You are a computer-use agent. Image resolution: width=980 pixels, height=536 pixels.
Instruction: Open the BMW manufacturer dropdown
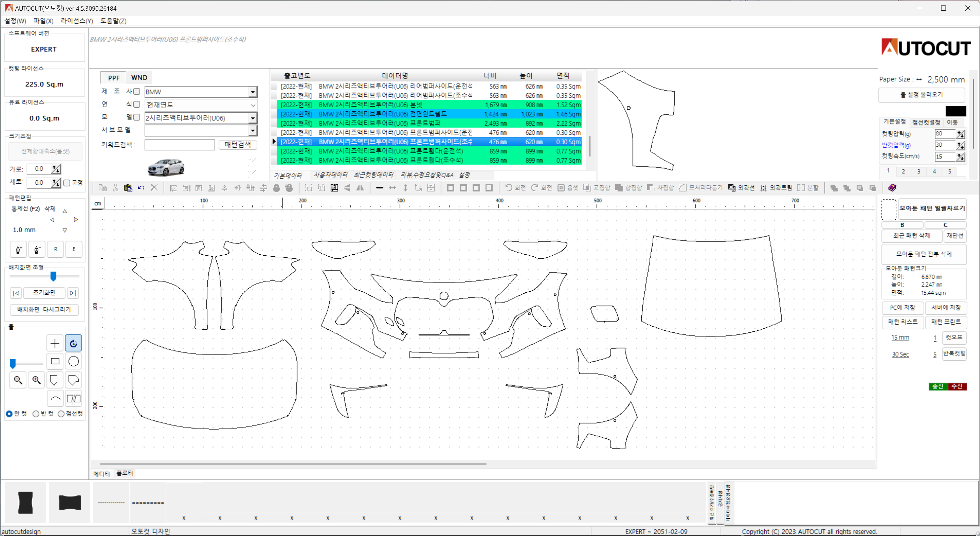coord(253,92)
